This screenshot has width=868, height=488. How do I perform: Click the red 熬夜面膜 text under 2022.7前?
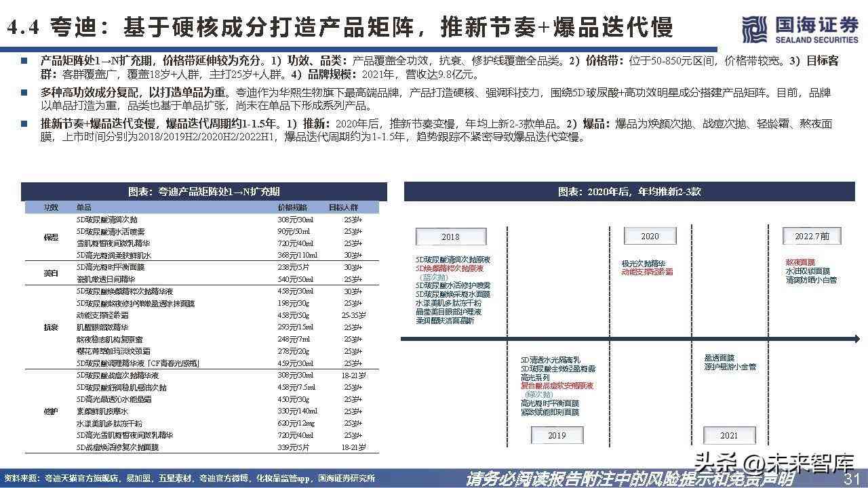point(800,262)
